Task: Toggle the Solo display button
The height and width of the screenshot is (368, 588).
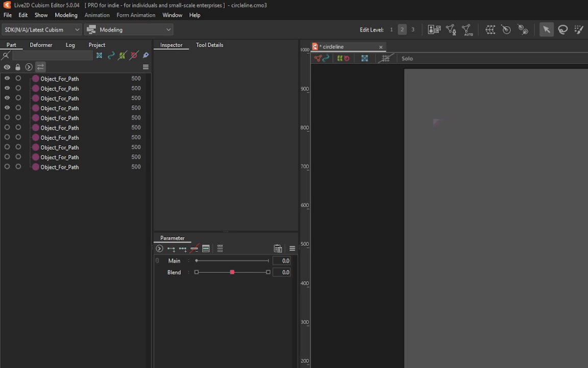Action: [407, 59]
